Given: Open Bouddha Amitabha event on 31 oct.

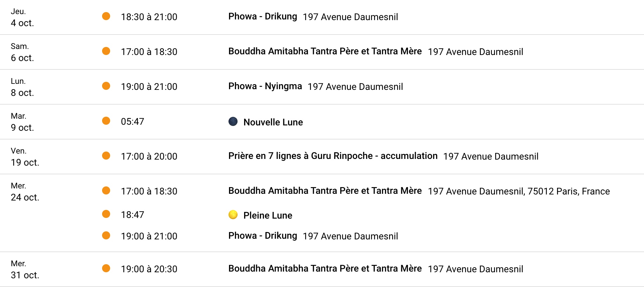Looking at the screenshot, I should [x=325, y=269].
